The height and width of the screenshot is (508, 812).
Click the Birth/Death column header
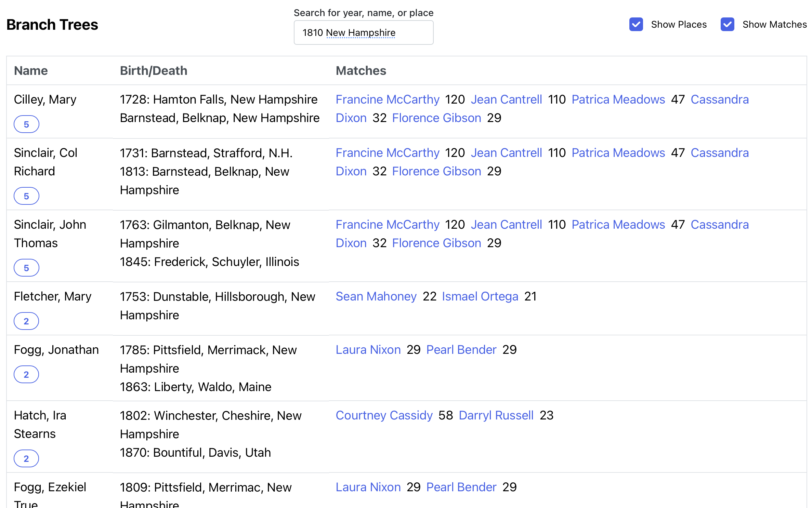click(x=154, y=71)
